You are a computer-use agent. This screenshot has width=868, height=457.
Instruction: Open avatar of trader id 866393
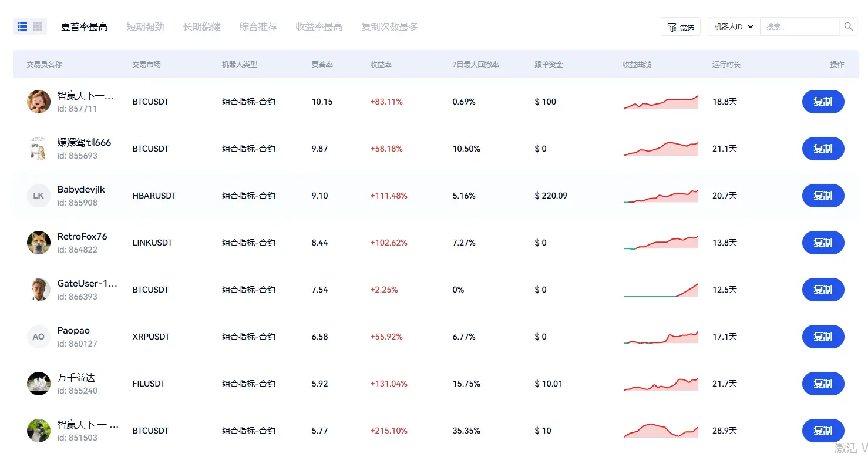coord(39,290)
